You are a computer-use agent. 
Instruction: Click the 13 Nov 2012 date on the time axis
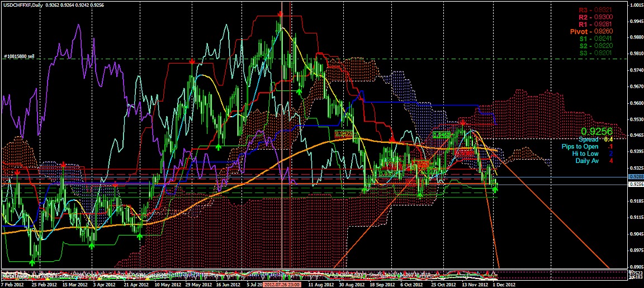point(475,284)
